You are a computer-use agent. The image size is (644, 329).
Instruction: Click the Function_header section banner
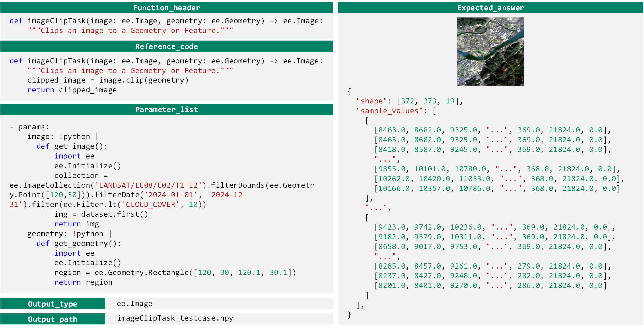[167, 8]
